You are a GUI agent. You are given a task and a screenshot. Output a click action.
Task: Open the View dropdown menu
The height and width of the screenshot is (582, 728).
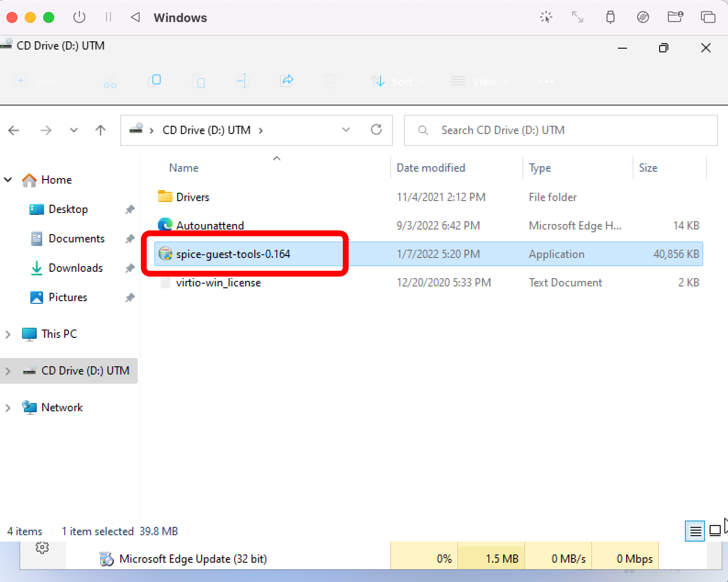pyautogui.click(x=479, y=81)
